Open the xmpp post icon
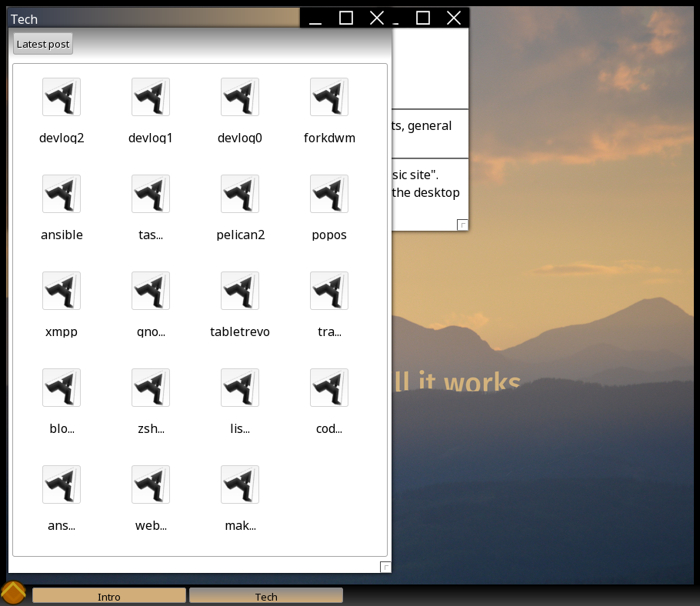This screenshot has height=606, width=700. [62, 291]
